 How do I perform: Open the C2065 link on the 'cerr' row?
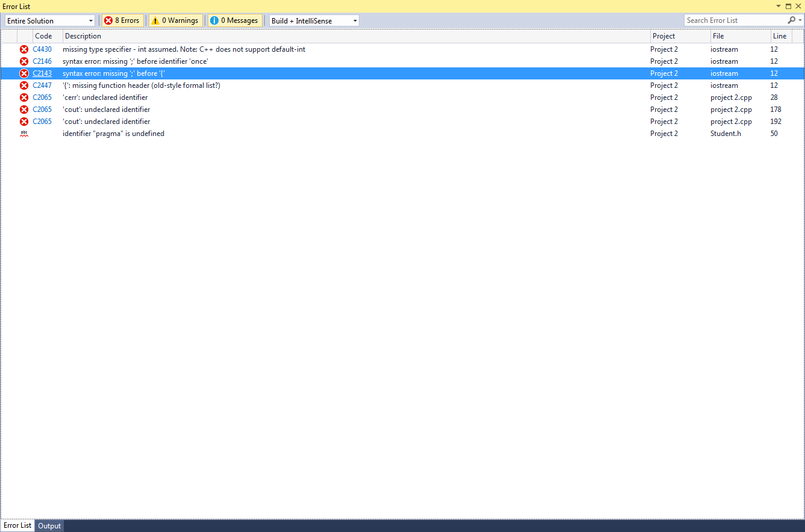(x=42, y=97)
